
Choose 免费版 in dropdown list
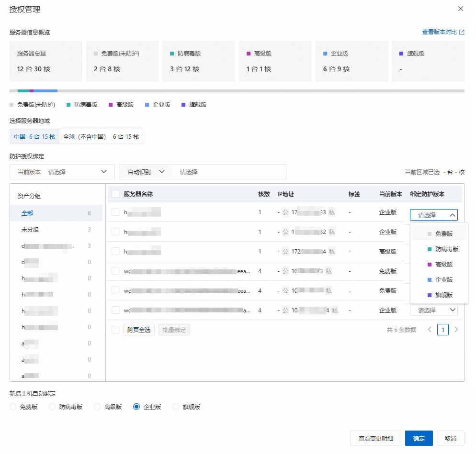click(439, 234)
